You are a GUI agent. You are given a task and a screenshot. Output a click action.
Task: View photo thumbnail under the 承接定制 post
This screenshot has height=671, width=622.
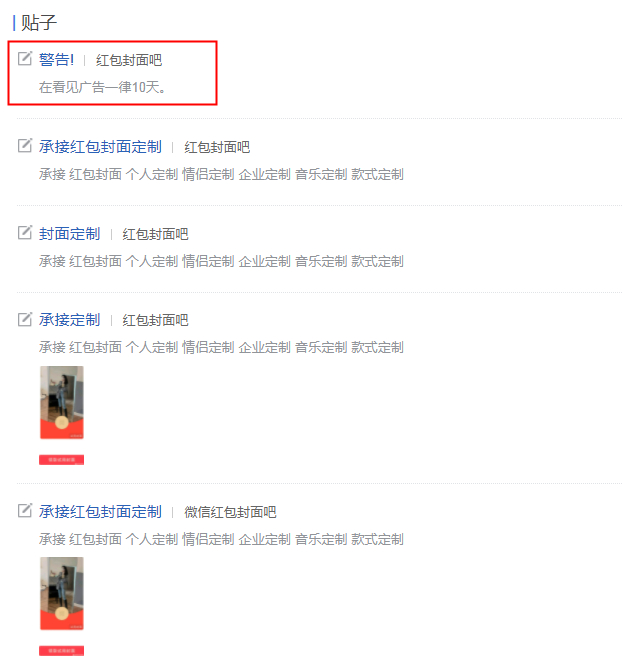tap(62, 402)
